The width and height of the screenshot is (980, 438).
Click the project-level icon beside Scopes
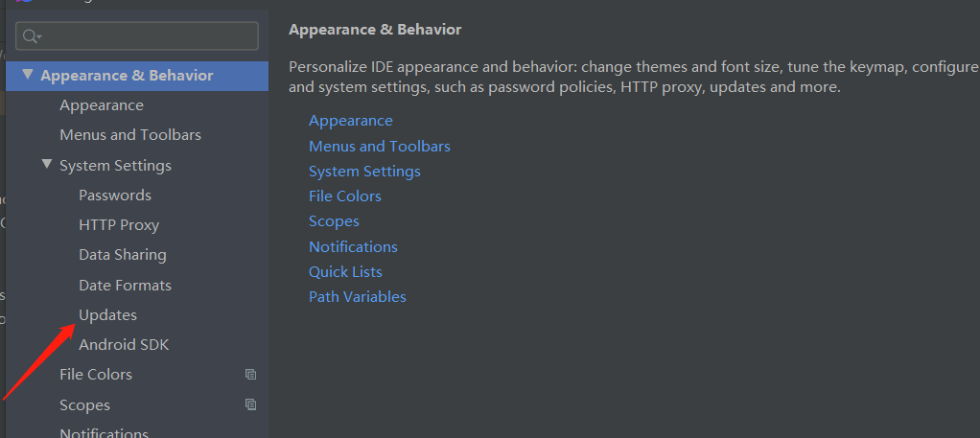tap(250, 404)
